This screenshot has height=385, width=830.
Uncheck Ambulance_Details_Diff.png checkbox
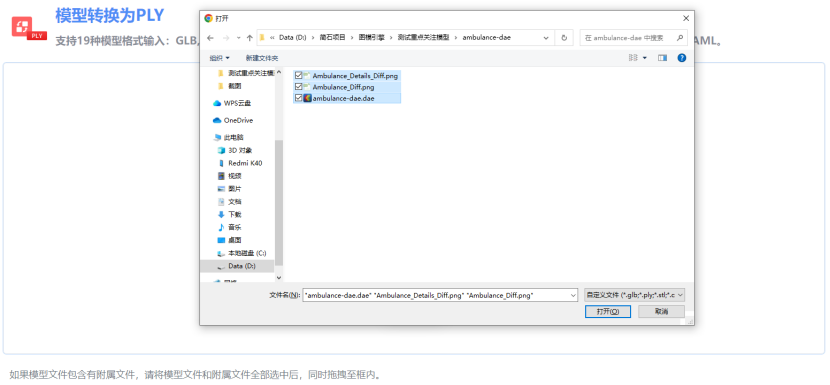[299, 76]
